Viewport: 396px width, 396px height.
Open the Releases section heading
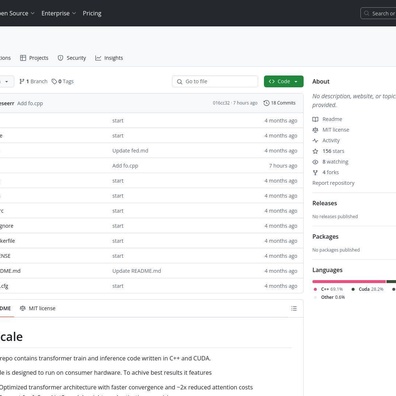coord(325,203)
